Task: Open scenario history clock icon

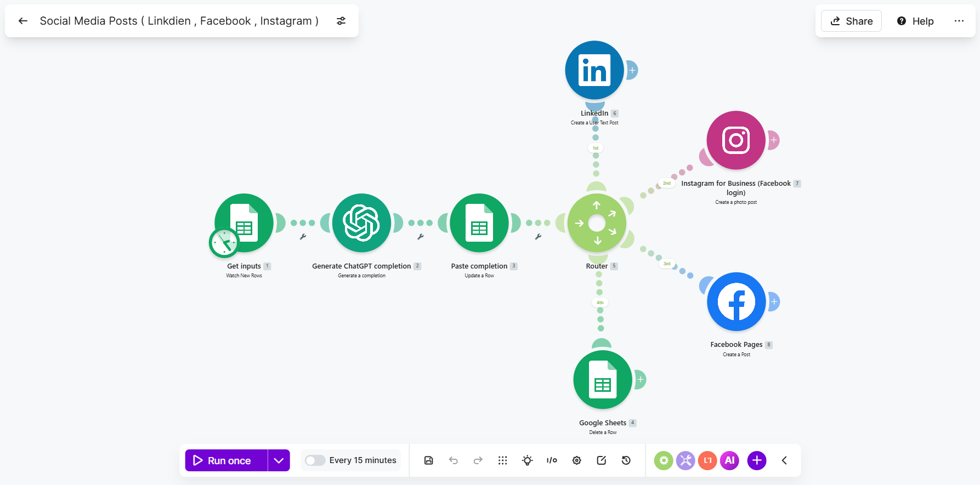Action: (626, 460)
